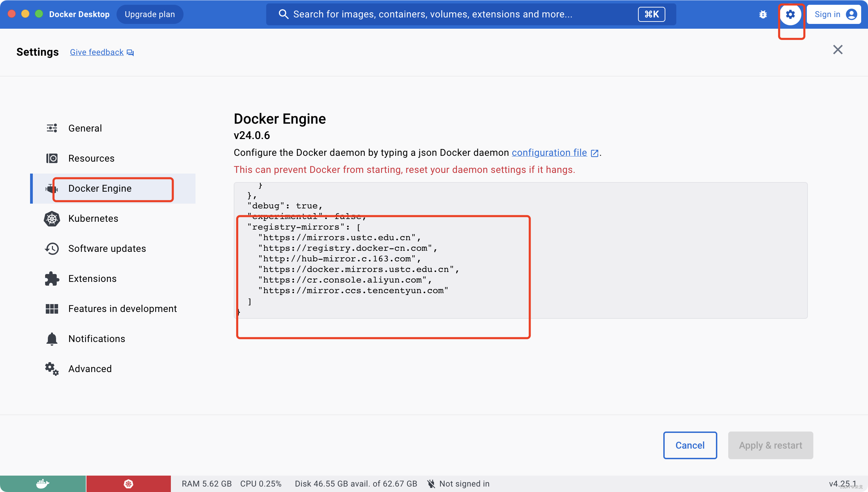Open Features in development tab

pos(113,309)
